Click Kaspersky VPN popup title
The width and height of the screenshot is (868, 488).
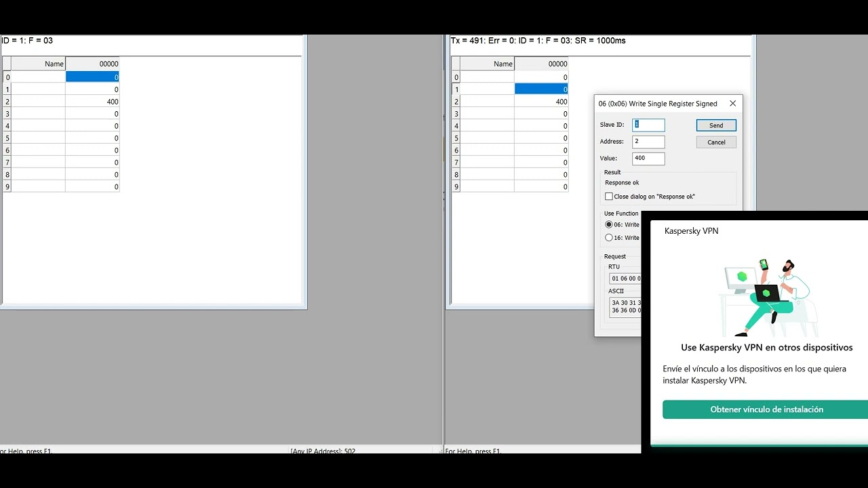[691, 231]
